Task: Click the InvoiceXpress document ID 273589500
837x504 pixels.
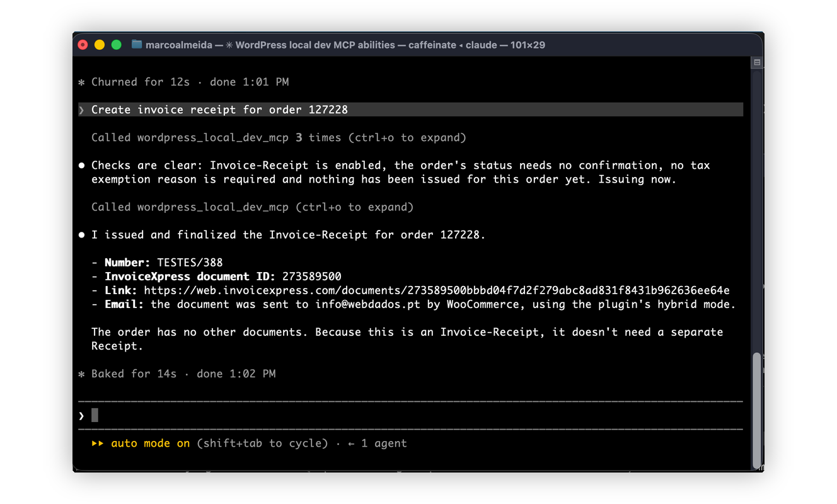Action: 312,277
